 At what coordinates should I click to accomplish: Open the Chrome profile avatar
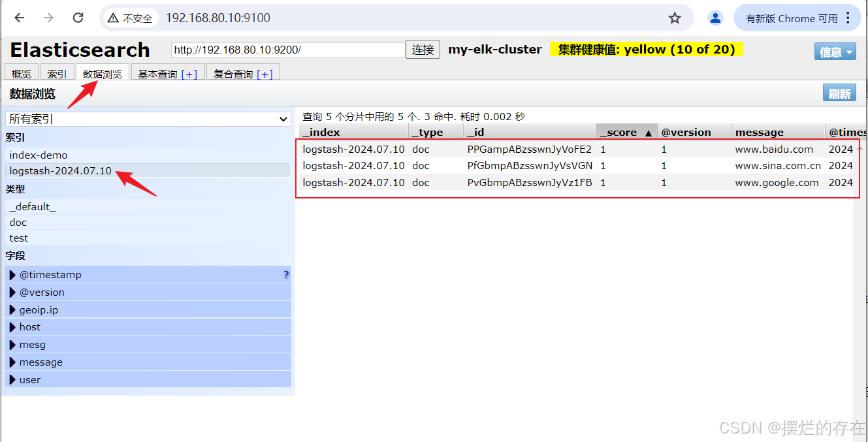pos(715,18)
